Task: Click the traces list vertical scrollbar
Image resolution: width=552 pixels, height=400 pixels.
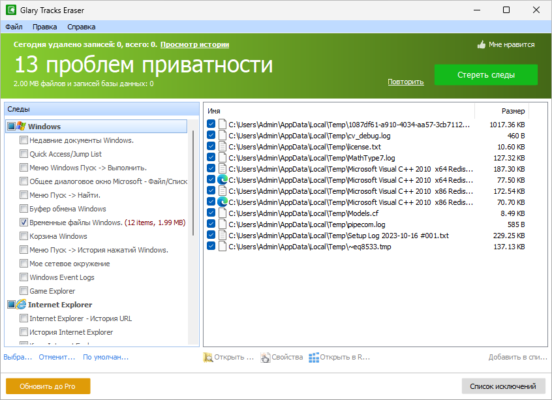Action: pyautogui.click(x=193, y=183)
